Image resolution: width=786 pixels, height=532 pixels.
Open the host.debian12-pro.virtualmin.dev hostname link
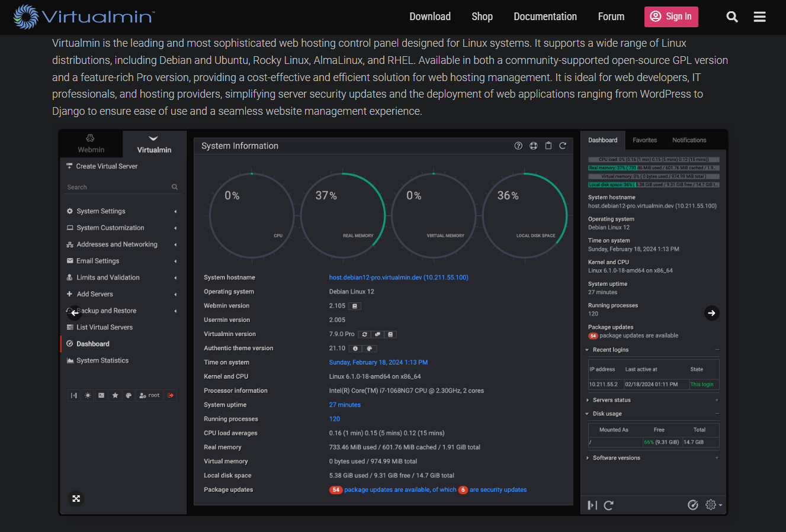(x=399, y=278)
